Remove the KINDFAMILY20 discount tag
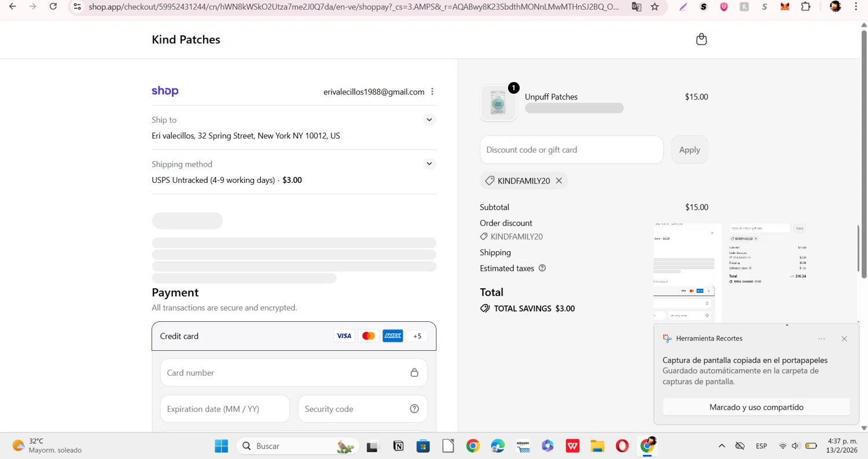This screenshot has width=868, height=459. click(x=559, y=181)
